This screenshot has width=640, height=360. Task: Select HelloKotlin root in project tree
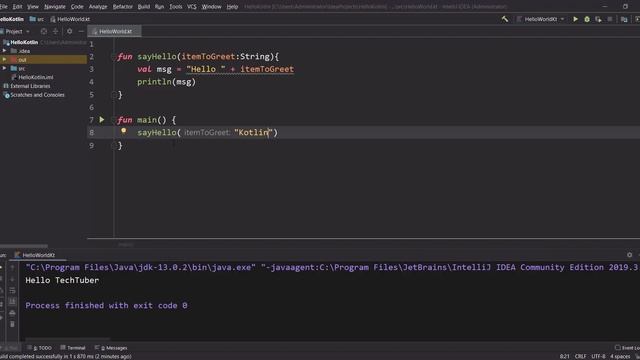[x=24, y=42]
